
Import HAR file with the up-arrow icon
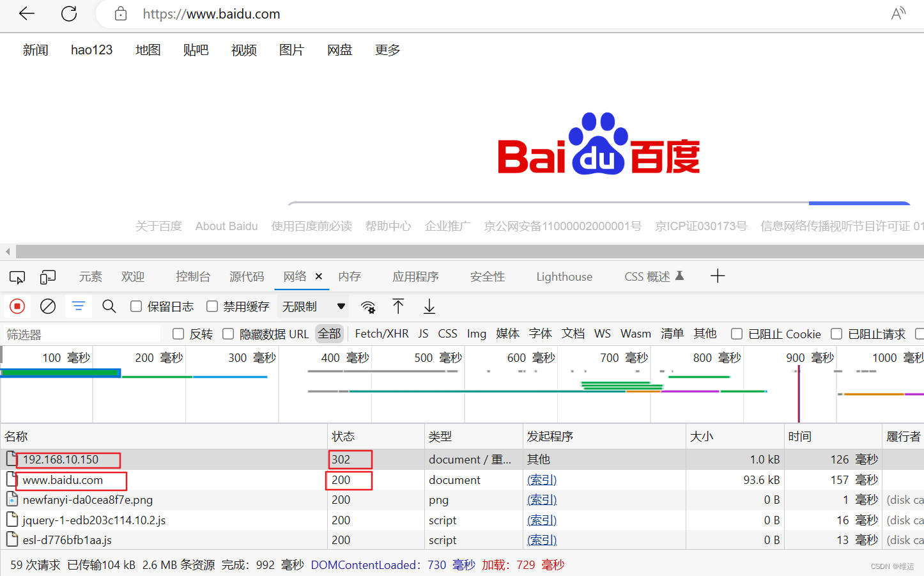coord(398,306)
